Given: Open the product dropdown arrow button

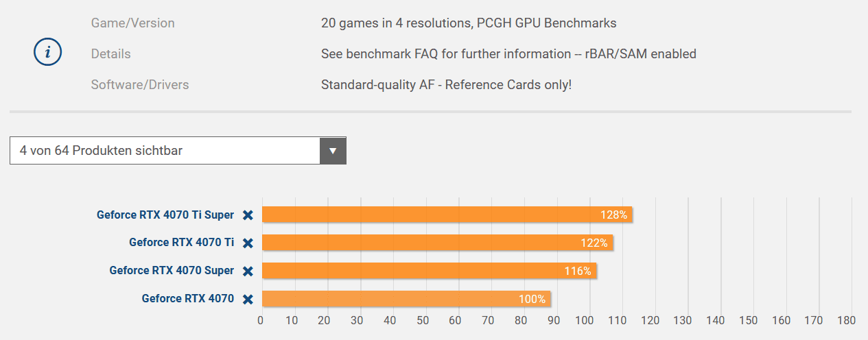Looking at the screenshot, I should [333, 151].
